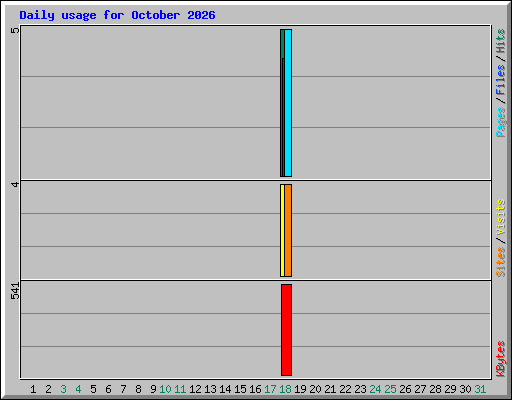Image resolution: width=512 pixels, height=400 pixels.
Task: Click day label '14' on the x-axis
Action: coord(225,389)
